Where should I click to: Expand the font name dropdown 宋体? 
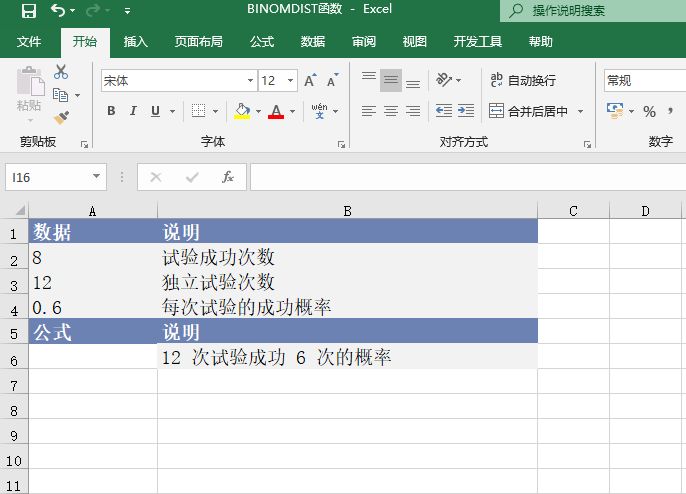[251, 81]
